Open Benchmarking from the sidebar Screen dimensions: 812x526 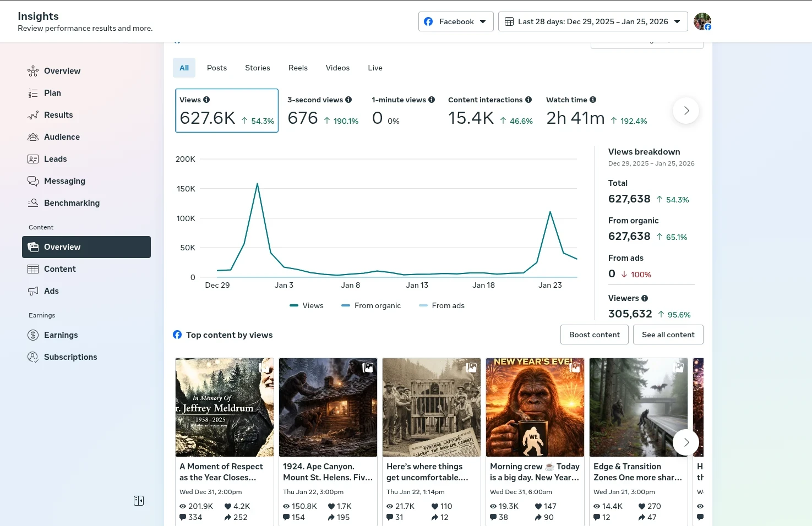click(x=72, y=203)
